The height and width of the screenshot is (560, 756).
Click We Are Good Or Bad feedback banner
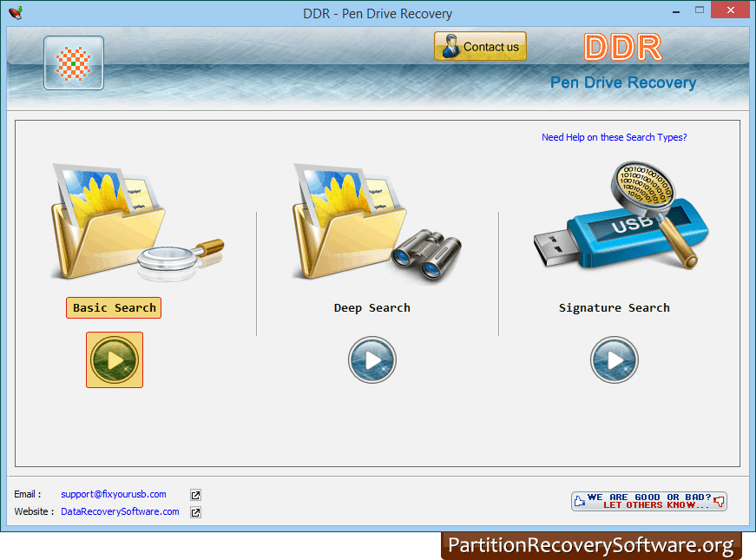(649, 501)
